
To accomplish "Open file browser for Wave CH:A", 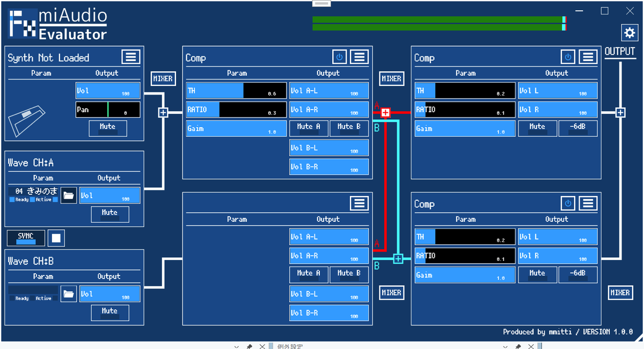I will 69,195.
